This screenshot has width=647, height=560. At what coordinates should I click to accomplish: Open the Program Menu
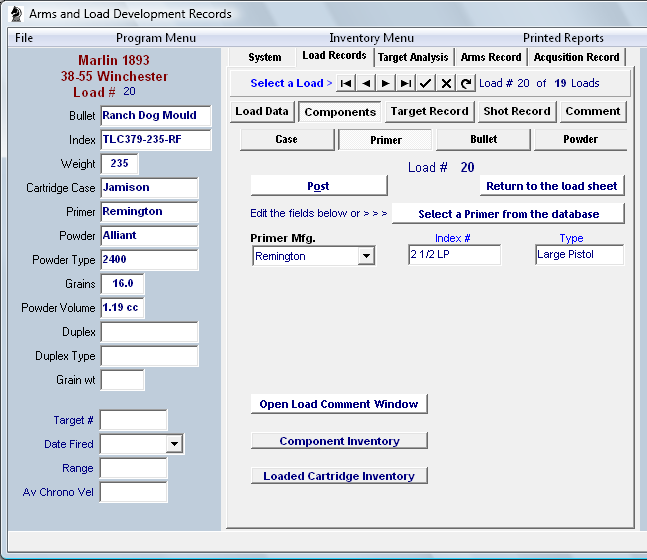pos(156,38)
